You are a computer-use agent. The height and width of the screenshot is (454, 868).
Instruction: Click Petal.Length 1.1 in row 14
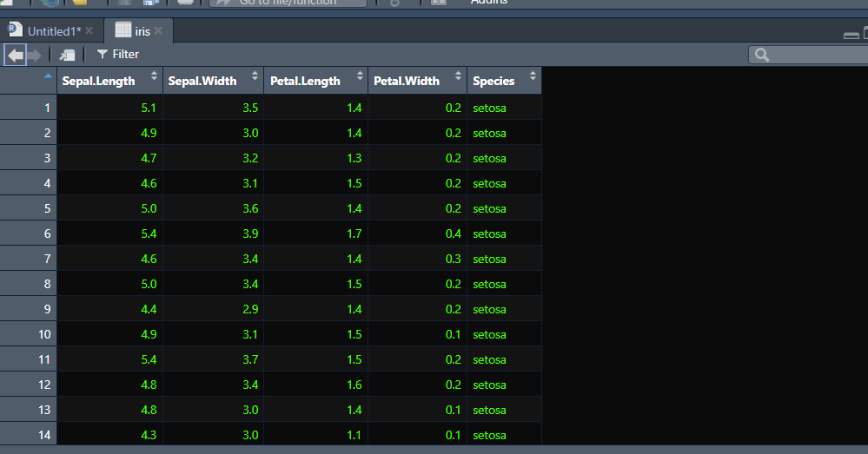point(354,435)
